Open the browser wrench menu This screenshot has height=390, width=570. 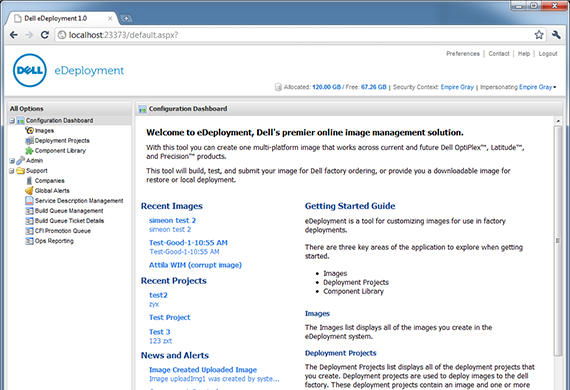click(x=556, y=35)
